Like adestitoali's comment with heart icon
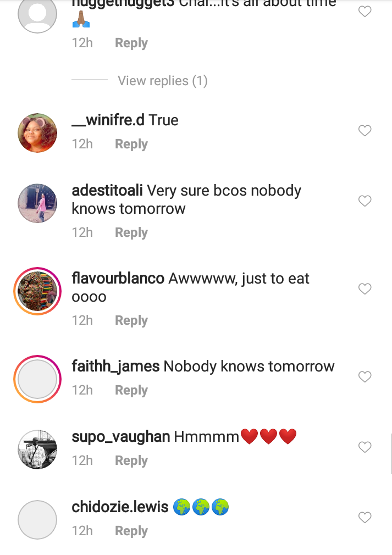 pyautogui.click(x=365, y=201)
